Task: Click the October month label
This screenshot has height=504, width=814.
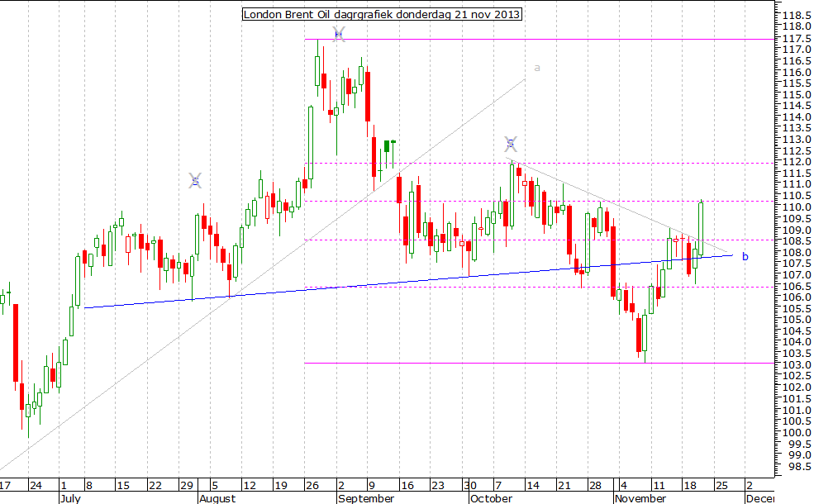Action: click(x=492, y=498)
